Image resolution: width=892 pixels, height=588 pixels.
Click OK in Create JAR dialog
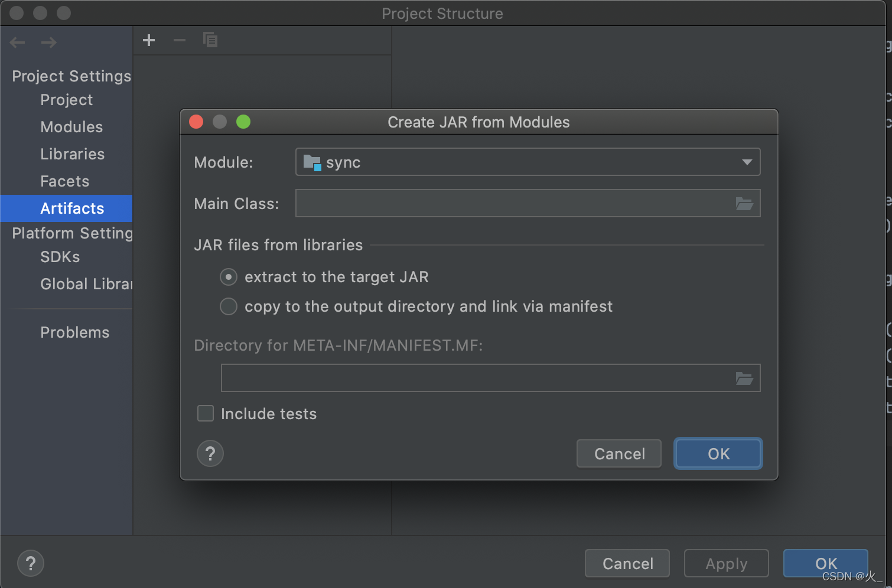pyautogui.click(x=718, y=454)
